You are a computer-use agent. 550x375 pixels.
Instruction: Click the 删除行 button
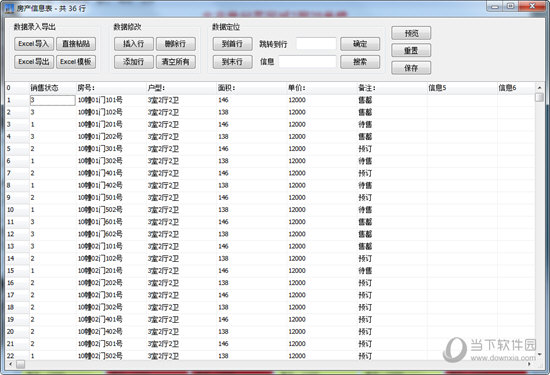point(176,44)
